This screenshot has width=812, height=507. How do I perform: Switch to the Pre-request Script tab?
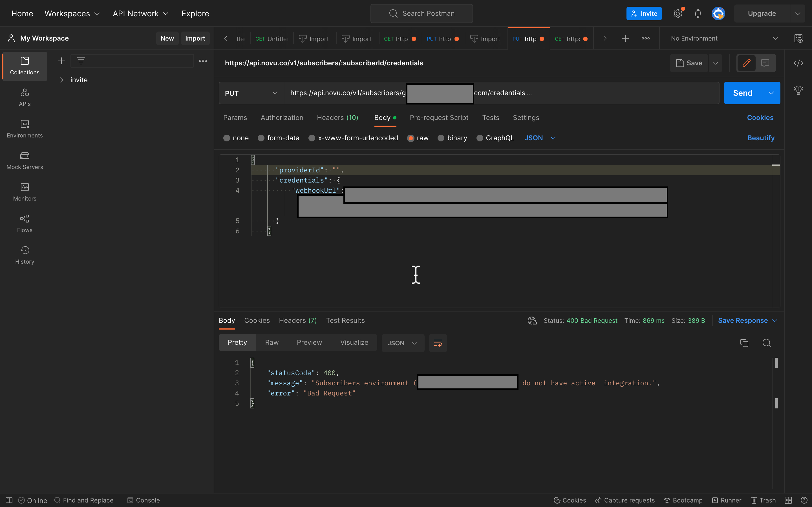(439, 118)
